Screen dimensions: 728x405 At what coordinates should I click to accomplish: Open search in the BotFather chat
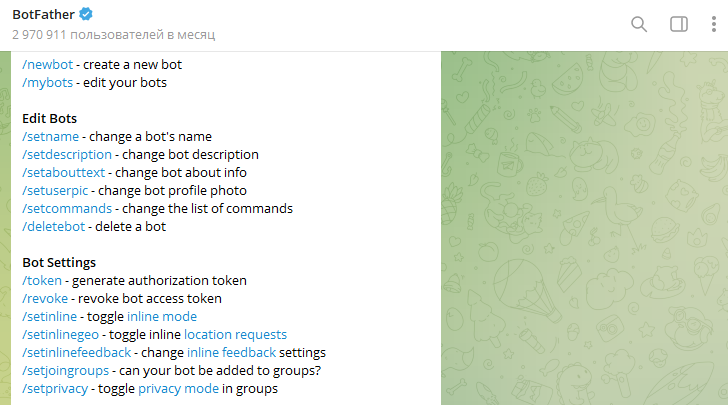pyautogui.click(x=639, y=24)
